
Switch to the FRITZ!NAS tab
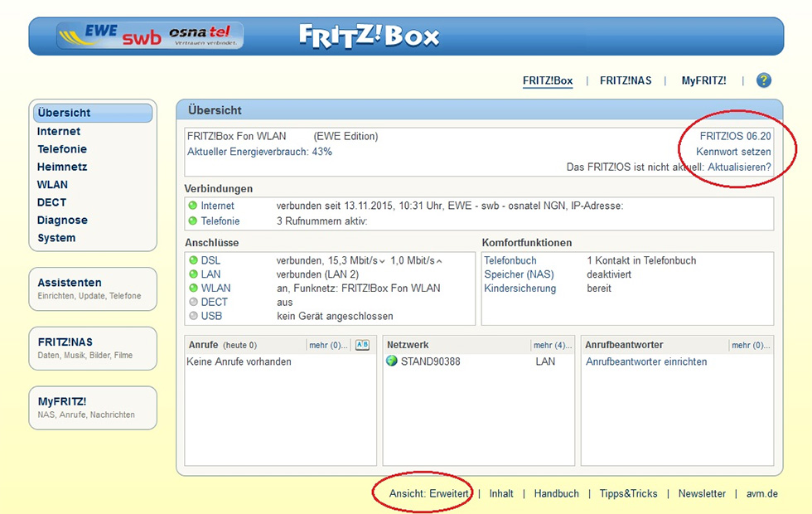(x=626, y=80)
